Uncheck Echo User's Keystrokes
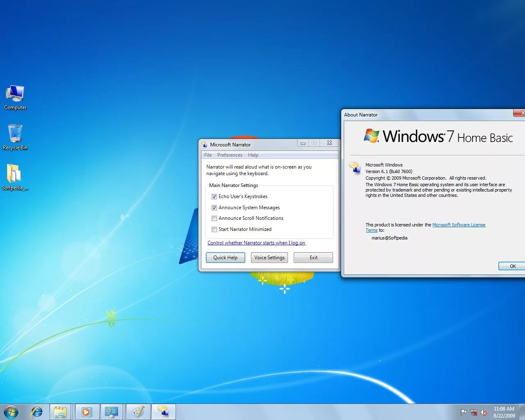The height and width of the screenshot is (420, 525). pos(214,196)
